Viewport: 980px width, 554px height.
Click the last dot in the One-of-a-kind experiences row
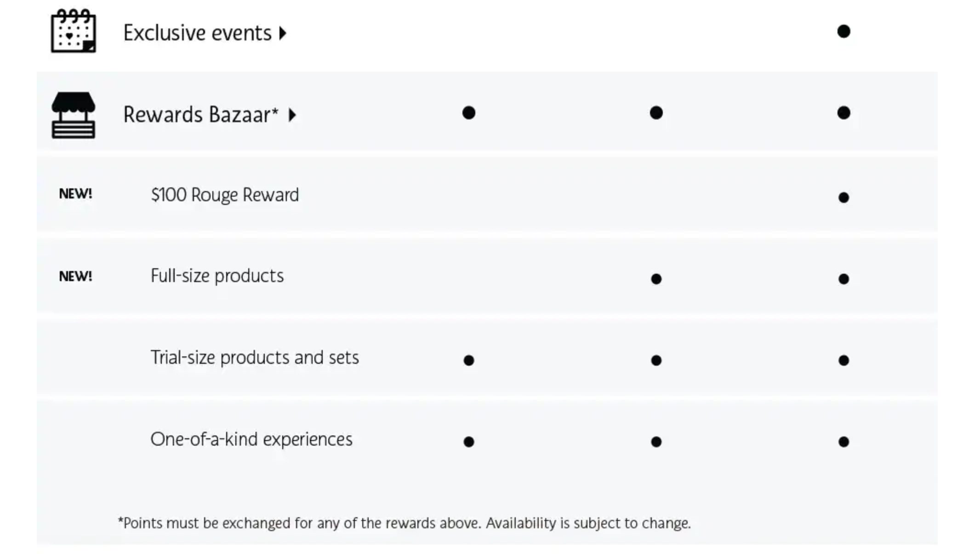click(843, 441)
